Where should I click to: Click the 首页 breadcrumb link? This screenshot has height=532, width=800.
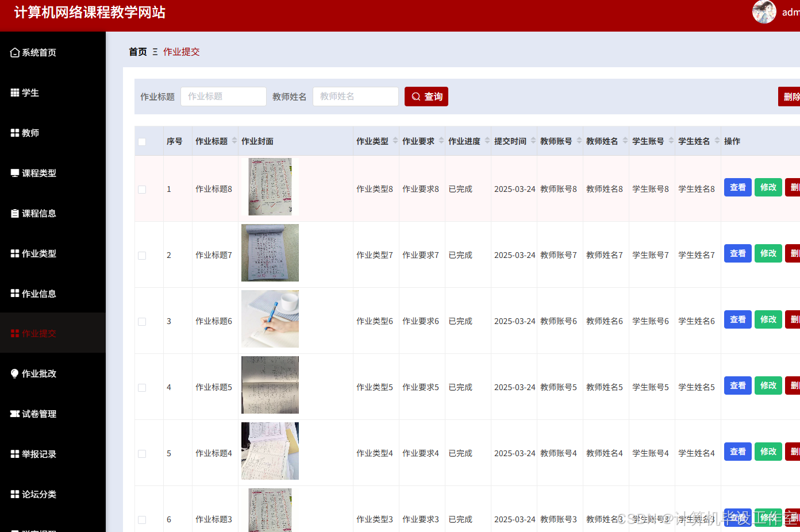138,52
